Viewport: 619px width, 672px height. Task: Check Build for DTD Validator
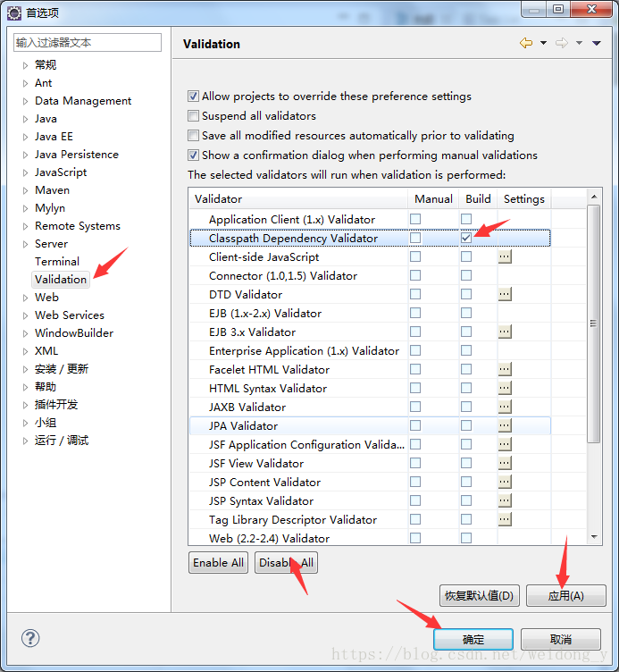(x=466, y=294)
